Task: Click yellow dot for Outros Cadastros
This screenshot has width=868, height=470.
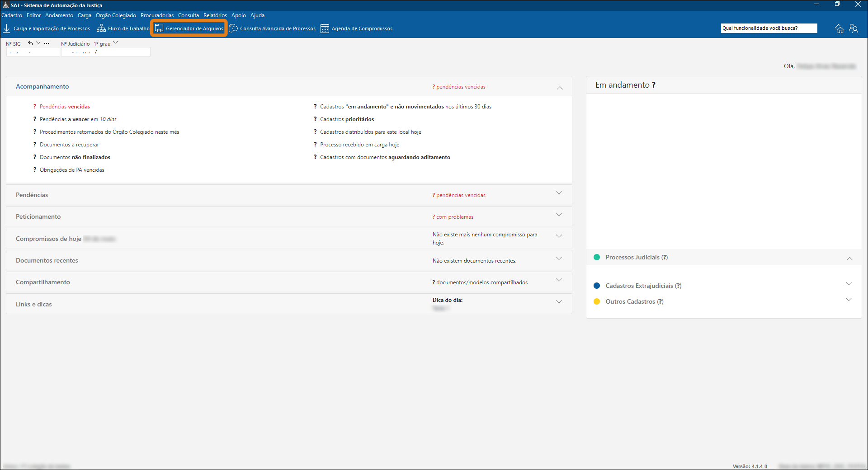Action: pos(597,301)
